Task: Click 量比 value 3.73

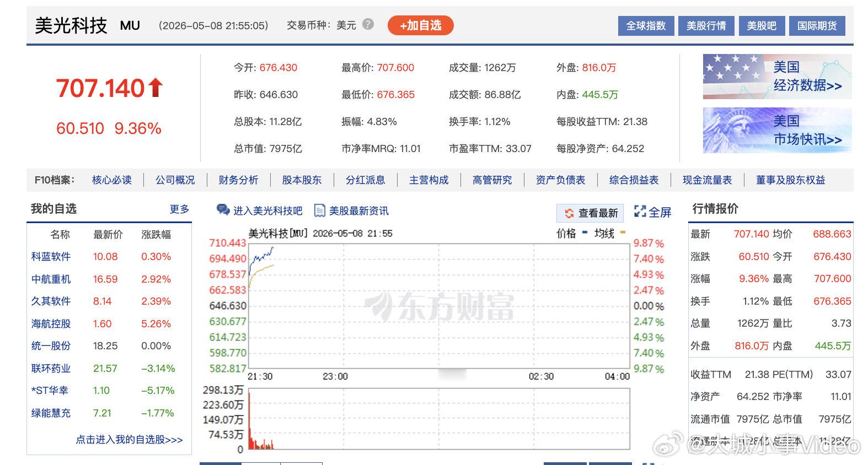Action: tap(842, 323)
